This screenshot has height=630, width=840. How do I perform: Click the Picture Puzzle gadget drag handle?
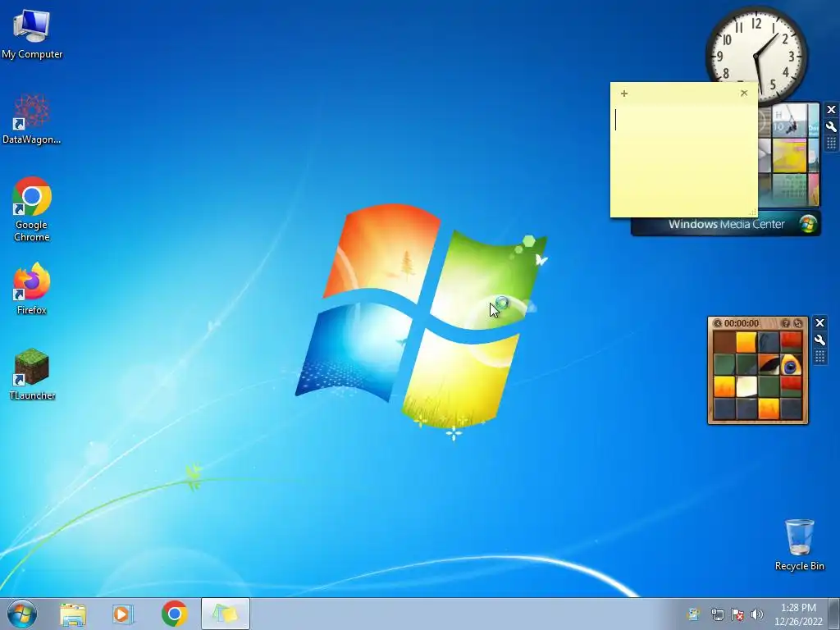pos(819,356)
